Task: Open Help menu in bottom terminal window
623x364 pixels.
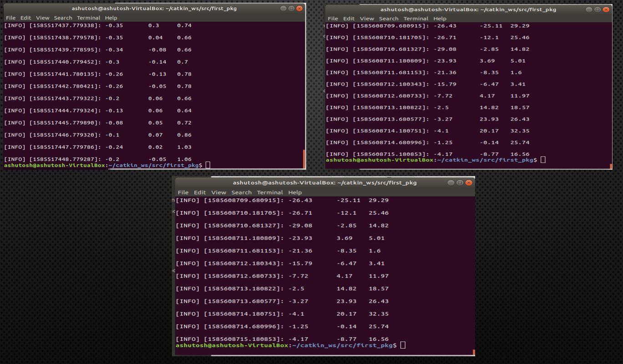Action: pos(295,192)
